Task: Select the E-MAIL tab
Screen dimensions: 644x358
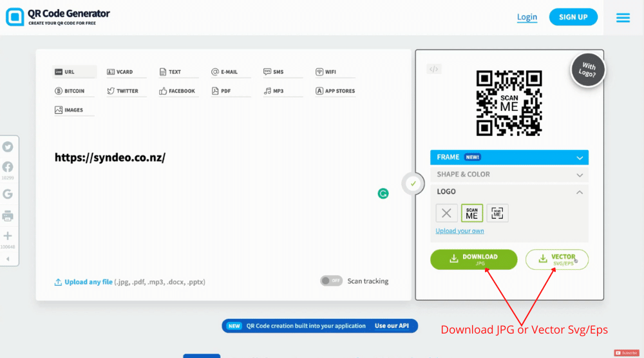Action: 230,72
